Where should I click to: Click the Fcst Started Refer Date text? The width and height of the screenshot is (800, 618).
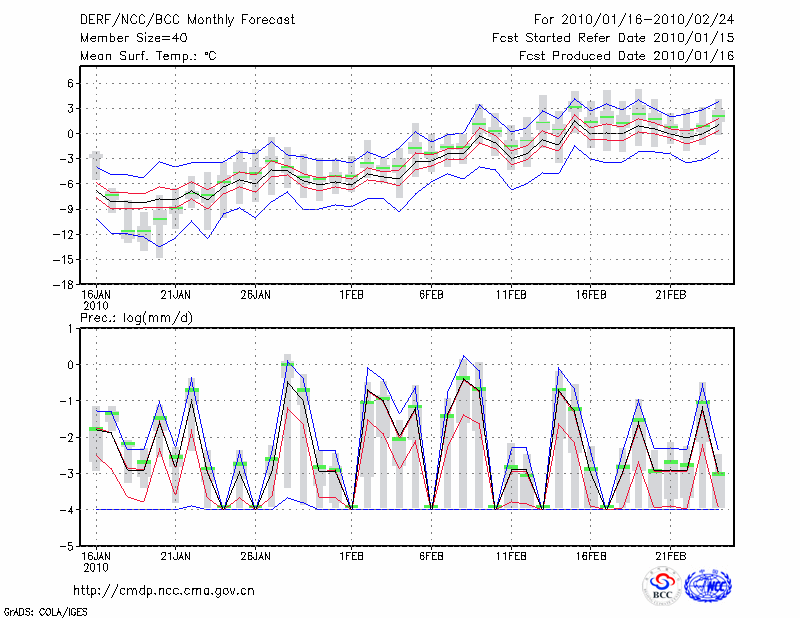pyautogui.click(x=614, y=38)
